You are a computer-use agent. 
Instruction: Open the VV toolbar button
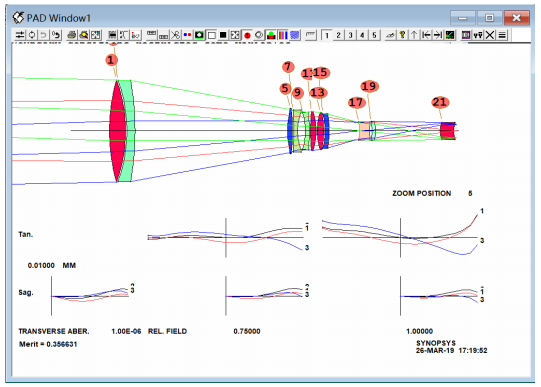478,35
